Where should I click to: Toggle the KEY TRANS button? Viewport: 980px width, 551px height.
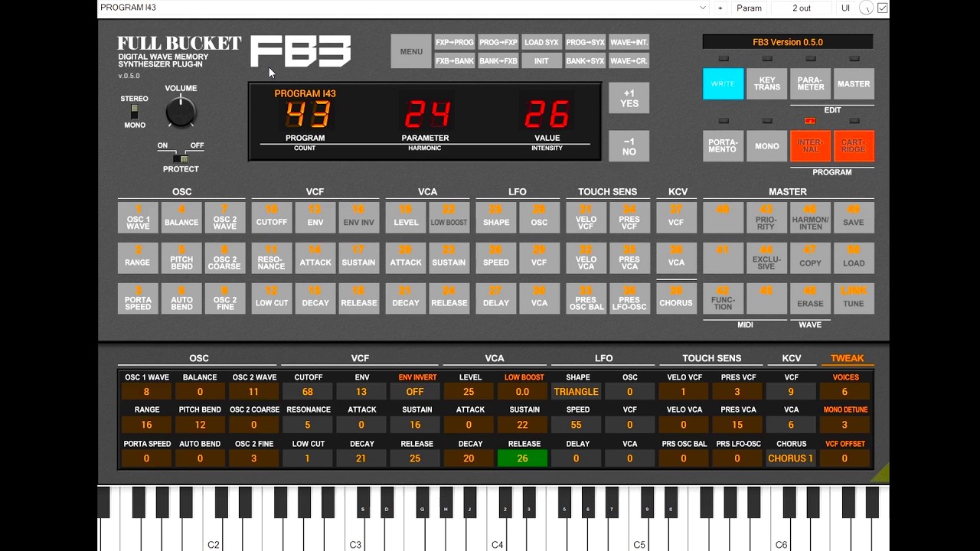[x=766, y=84]
